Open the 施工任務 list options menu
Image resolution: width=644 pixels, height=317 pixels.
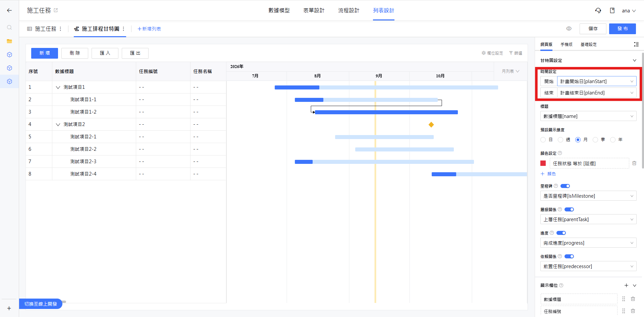click(x=60, y=29)
